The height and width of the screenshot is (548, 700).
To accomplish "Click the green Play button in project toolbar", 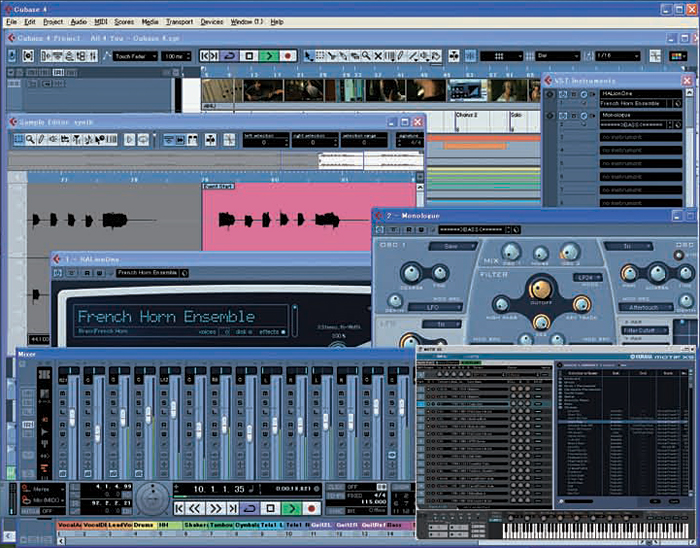I will tap(269, 56).
